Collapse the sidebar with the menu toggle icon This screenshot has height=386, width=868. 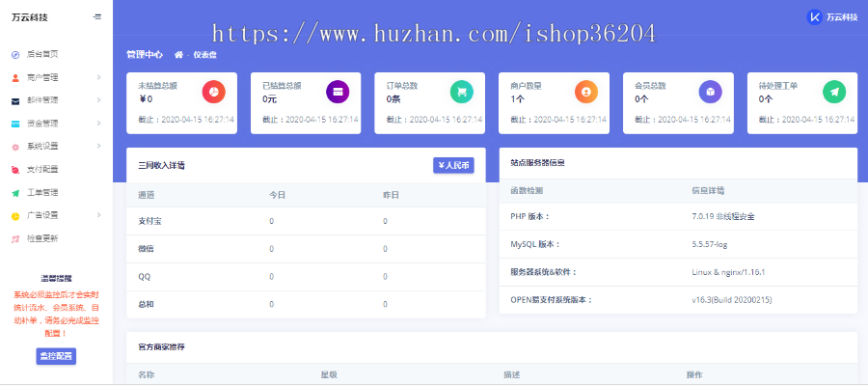click(x=96, y=17)
